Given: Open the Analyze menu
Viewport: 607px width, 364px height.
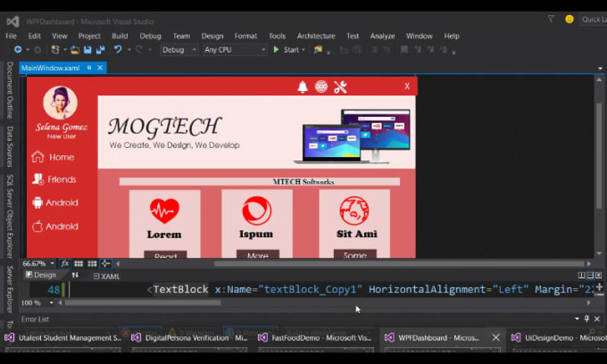Looking at the screenshot, I should pyautogui.click(x=382, y=36).
